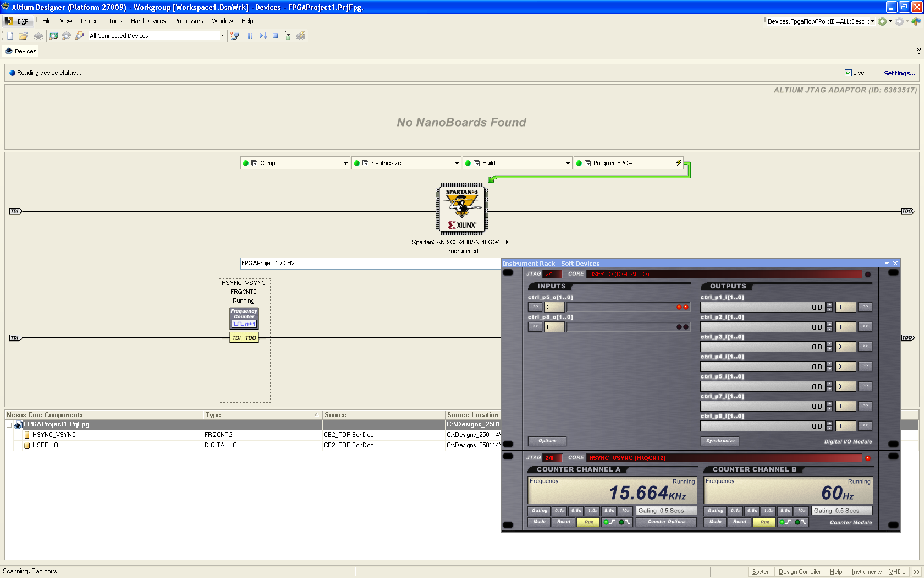Click HSYNC_VSYNC component icon in Nexus list
Image resolution: width=924 pixels, height=580 pixels.
pyautogui.click(x=27, y=435)
